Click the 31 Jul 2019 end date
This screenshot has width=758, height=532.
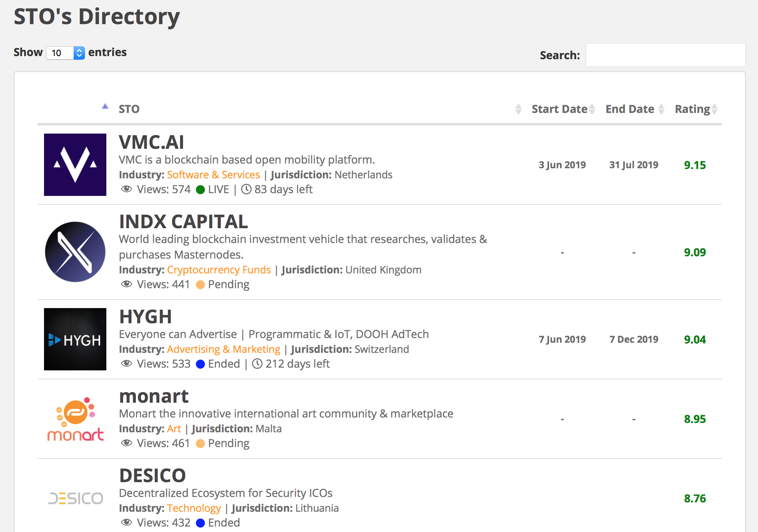tap(634, 165)
